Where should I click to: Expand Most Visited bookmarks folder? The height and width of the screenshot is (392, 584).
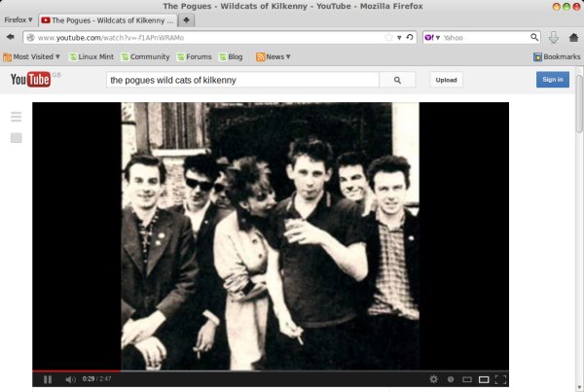tap(31, 56)
